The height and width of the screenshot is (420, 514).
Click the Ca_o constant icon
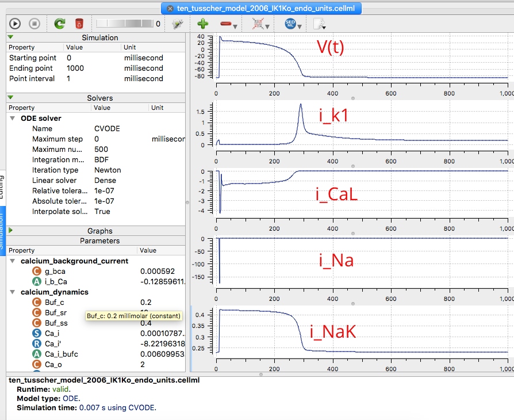pos(37,365)
